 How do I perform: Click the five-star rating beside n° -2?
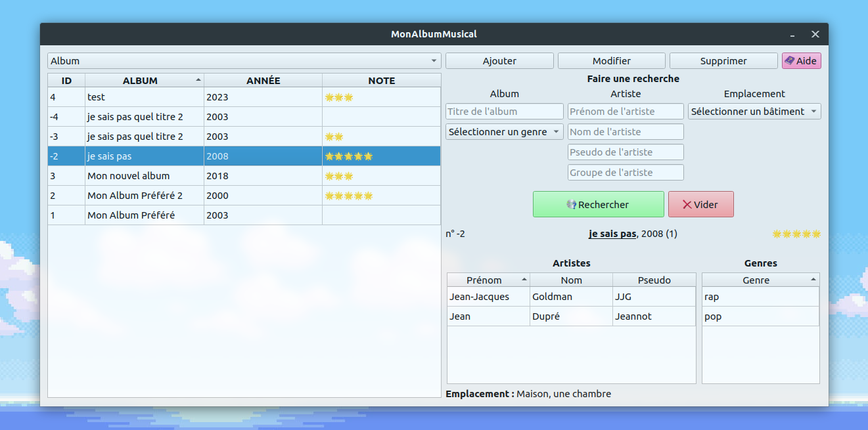click(796, 234)
